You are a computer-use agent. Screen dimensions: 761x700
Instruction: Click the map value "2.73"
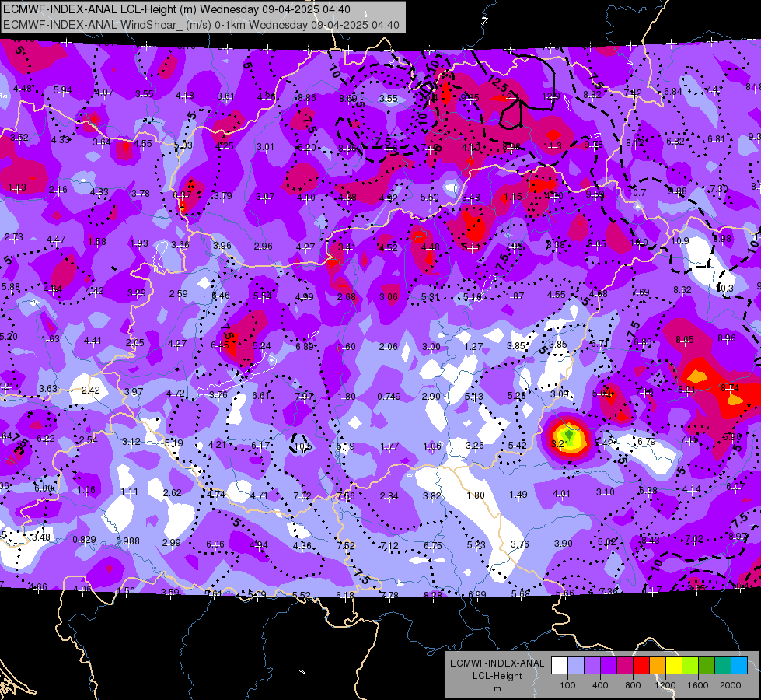[13, 237]
